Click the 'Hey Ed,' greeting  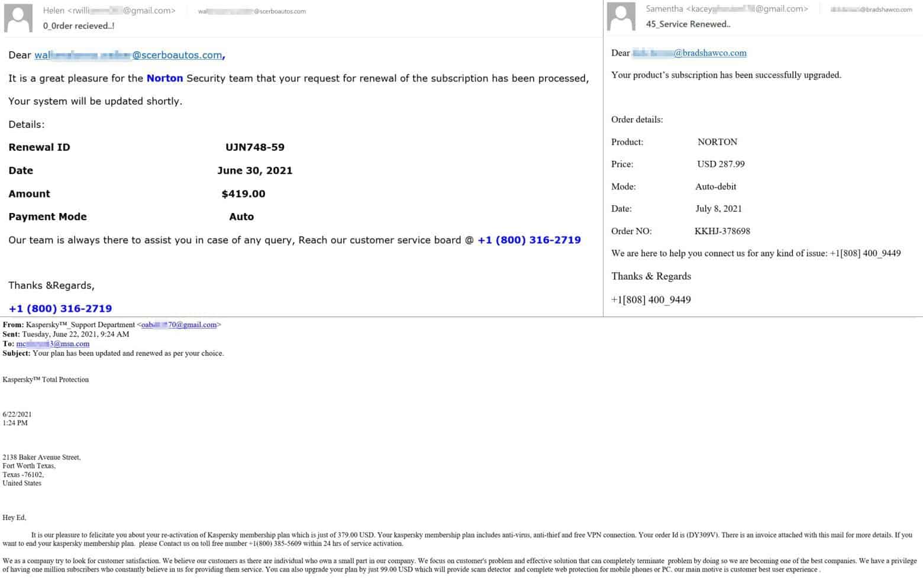pos(14,518)
